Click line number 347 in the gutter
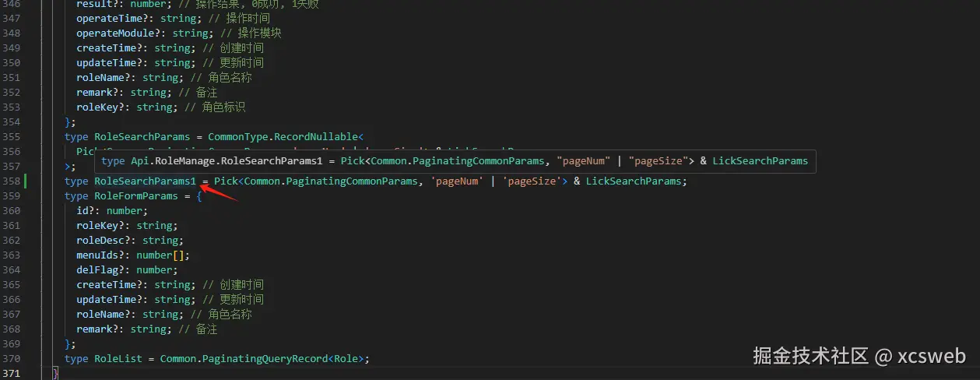 [x=11, y=18]
